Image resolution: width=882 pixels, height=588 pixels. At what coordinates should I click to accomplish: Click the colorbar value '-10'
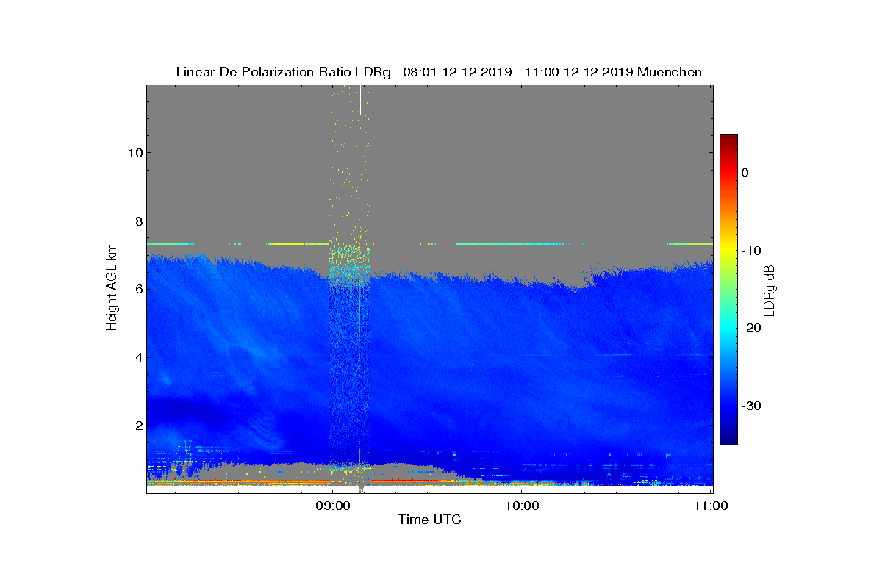(750, 251)
